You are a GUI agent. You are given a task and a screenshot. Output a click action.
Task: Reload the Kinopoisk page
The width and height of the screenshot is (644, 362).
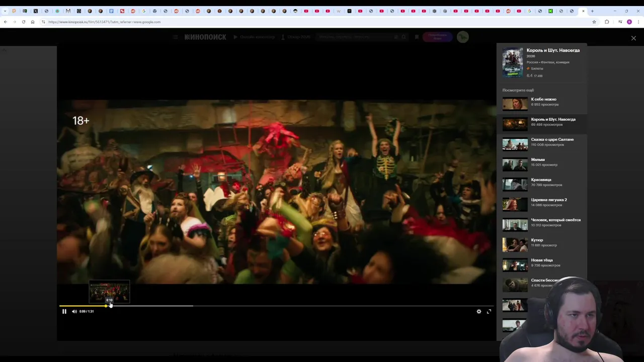(24, 22)
